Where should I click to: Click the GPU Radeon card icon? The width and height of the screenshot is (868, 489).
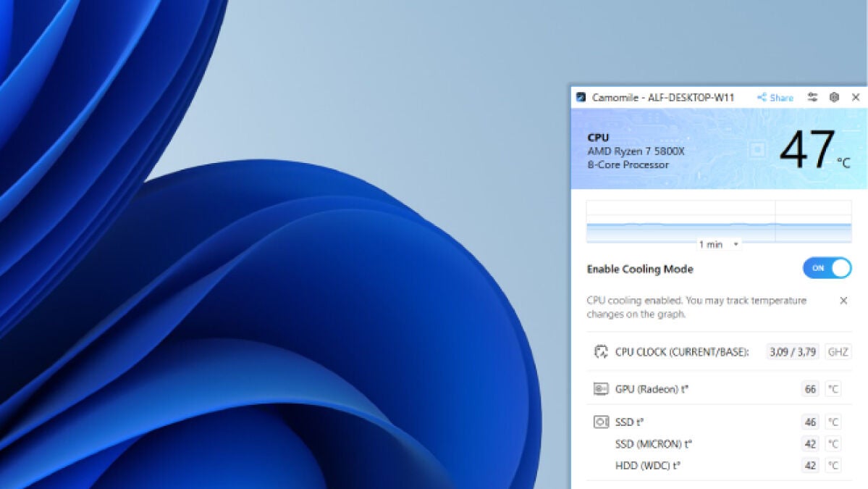point(601,389)
